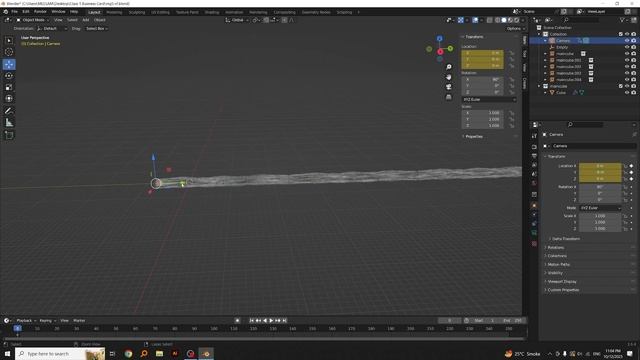Open the Drag Select Box dropdown
This screenshot has height=360, width=640.
[x=97, y=29]
